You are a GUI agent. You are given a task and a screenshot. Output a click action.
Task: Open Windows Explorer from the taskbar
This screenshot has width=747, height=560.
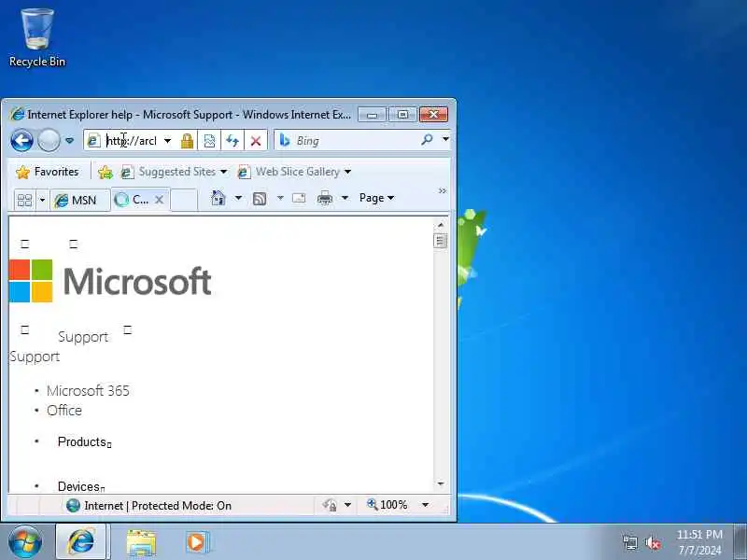(141, 542)
